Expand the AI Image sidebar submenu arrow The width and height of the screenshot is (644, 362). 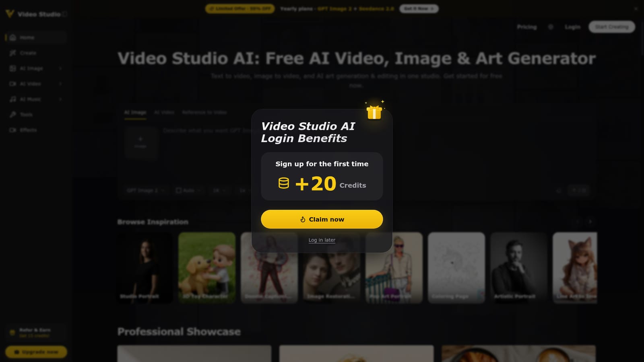60,68
